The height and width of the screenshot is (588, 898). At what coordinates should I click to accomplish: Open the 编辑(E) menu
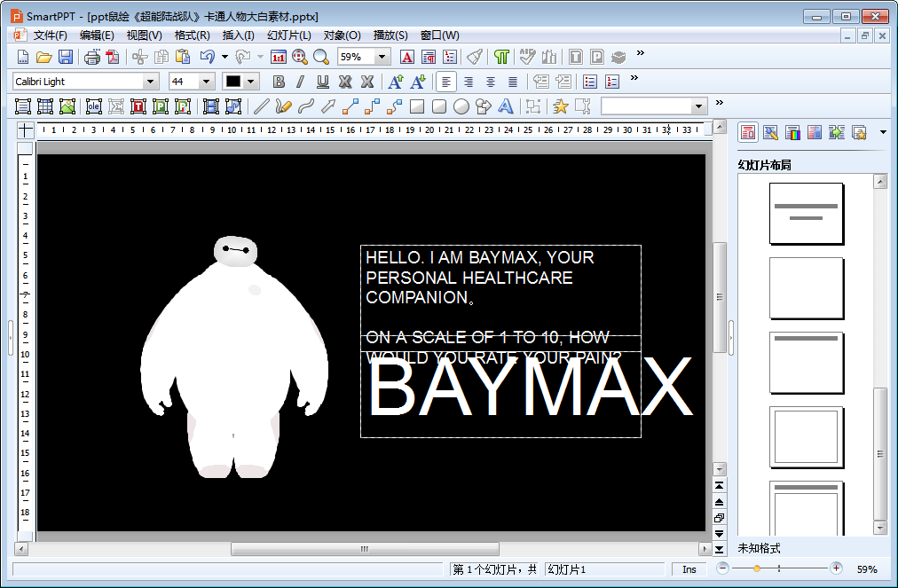coord(97,35)
